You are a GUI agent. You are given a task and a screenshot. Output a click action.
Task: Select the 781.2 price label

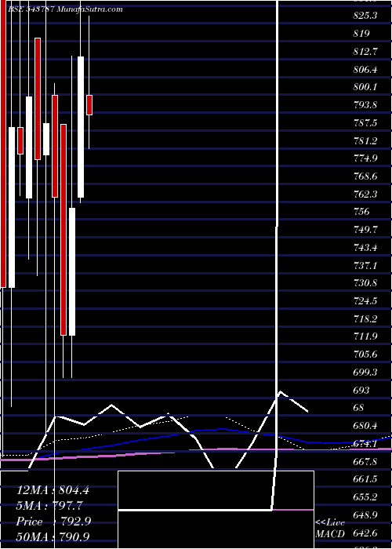365,140
